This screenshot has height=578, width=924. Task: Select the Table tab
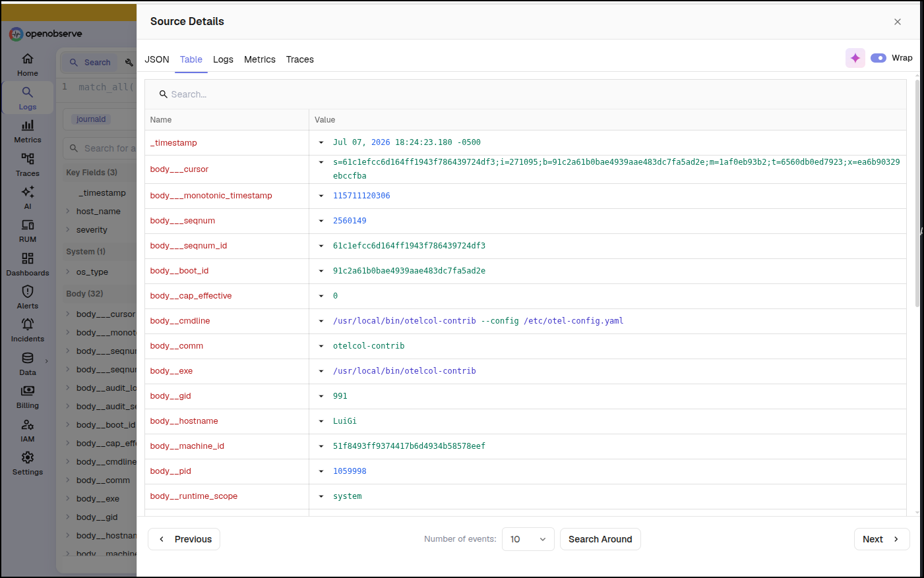tap(191, 59)
